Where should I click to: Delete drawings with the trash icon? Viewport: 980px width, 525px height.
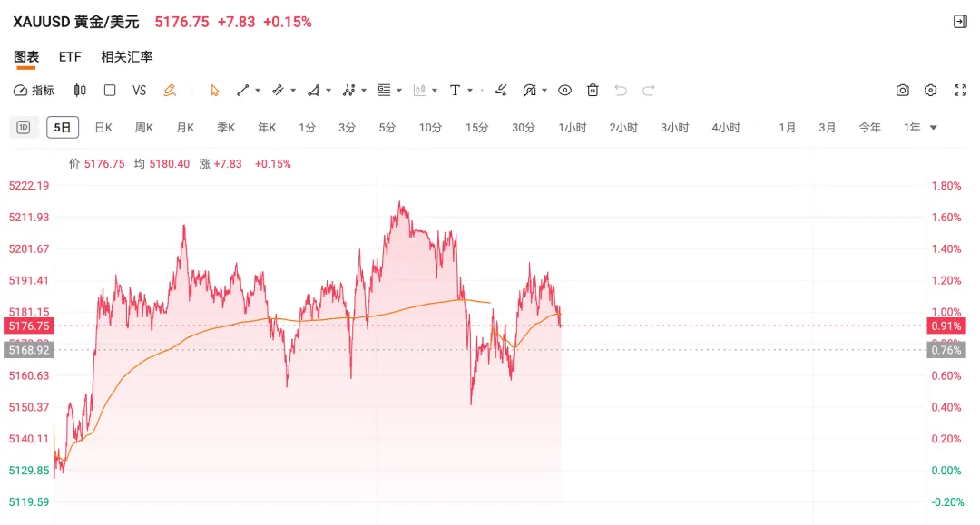coord(593,90)
